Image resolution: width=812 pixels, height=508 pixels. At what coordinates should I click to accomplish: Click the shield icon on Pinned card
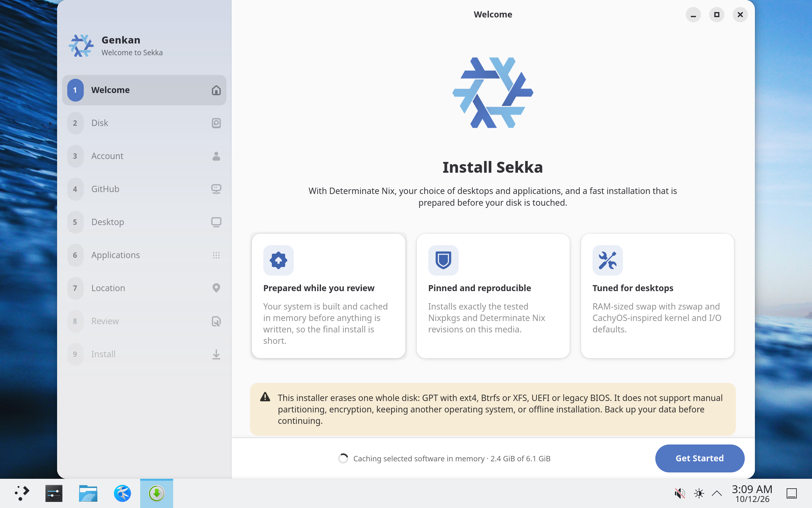click(x=443, y=260)
